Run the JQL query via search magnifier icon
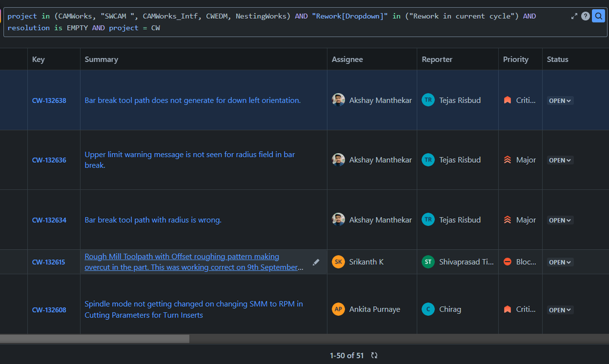 click(x=598, y=16)
